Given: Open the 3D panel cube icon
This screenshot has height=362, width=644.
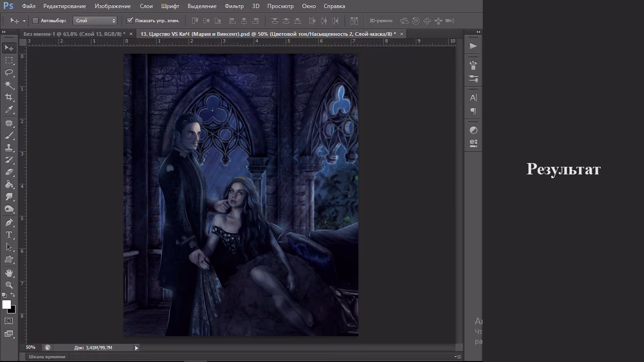Looking at the screenshot, I should [x=473, y=142].
